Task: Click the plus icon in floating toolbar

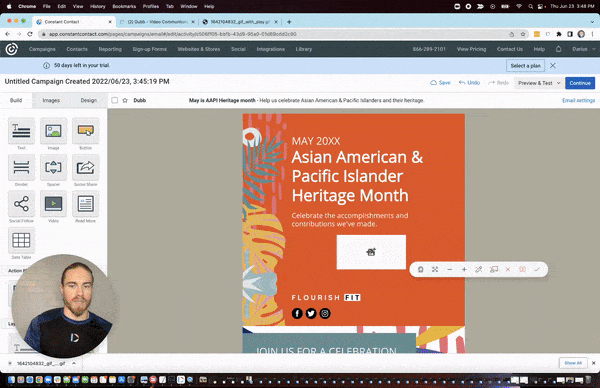Action: 464,269
